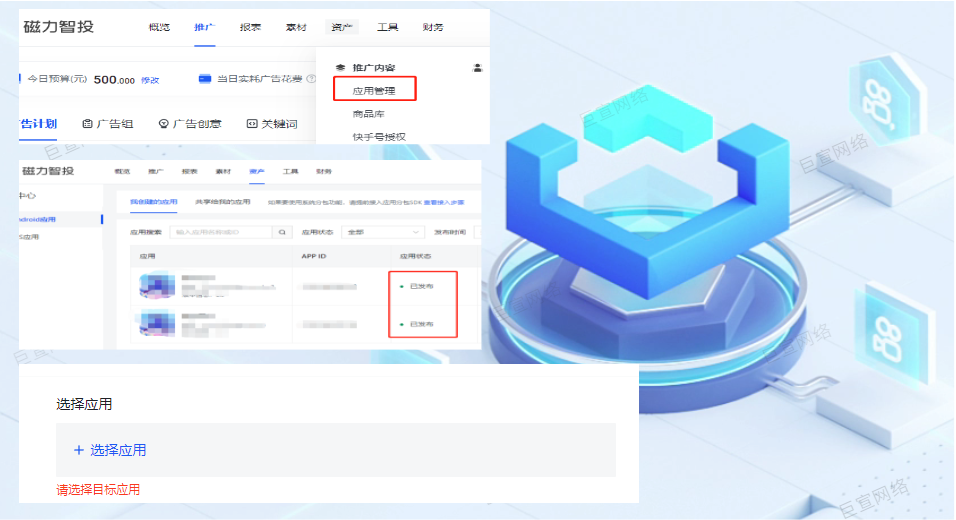Open 工具 in the budget panel's top menu
Image resolution: width=956 pixels, height=520 pixels.
pos(387,27)
